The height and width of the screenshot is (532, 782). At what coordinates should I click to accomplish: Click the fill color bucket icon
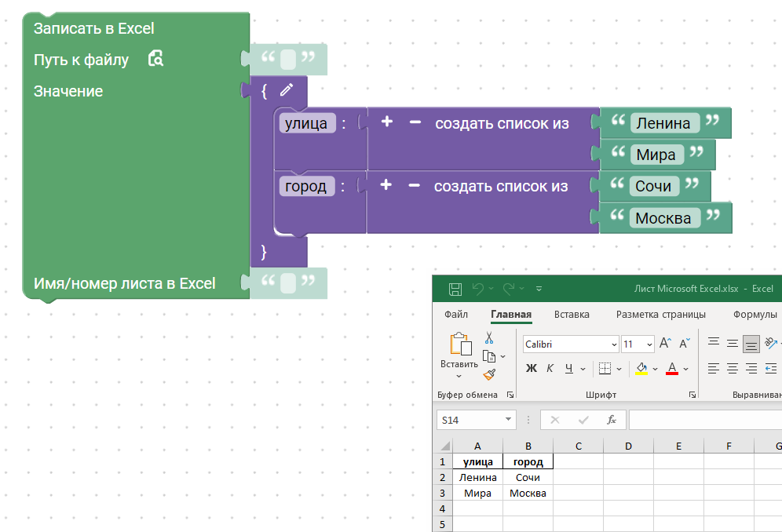tap(641, 369)
